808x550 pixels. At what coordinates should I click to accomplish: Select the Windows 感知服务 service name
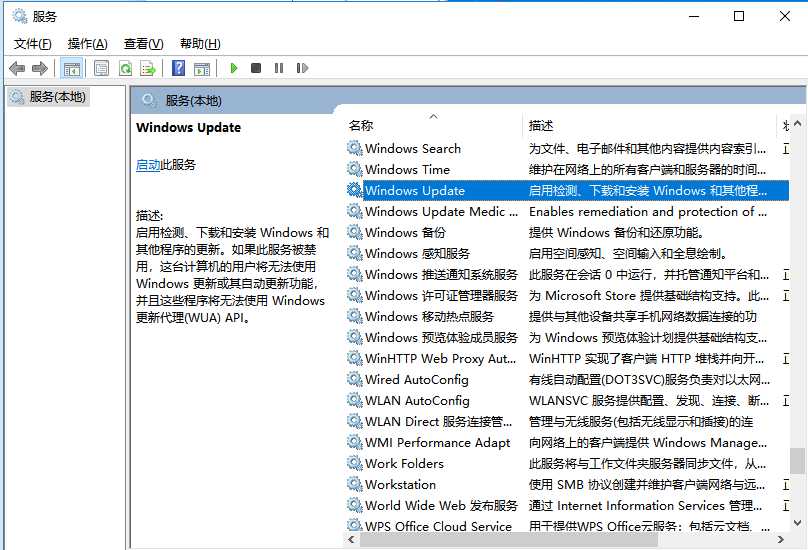(417, 254)
